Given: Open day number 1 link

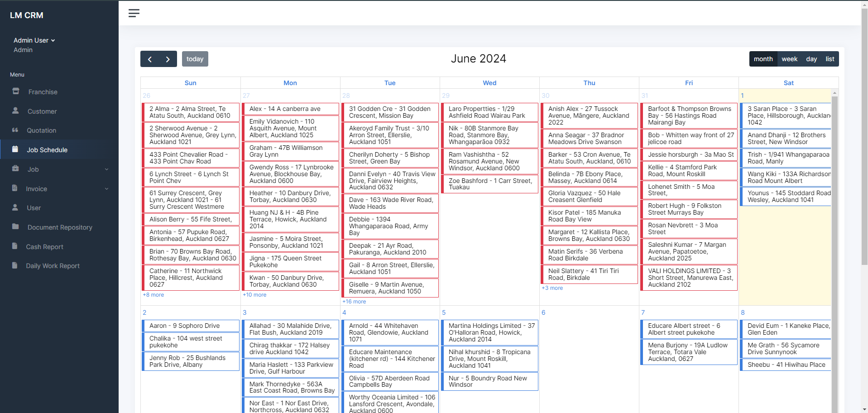Looking at the screenshot, I should tap(742, 96).
